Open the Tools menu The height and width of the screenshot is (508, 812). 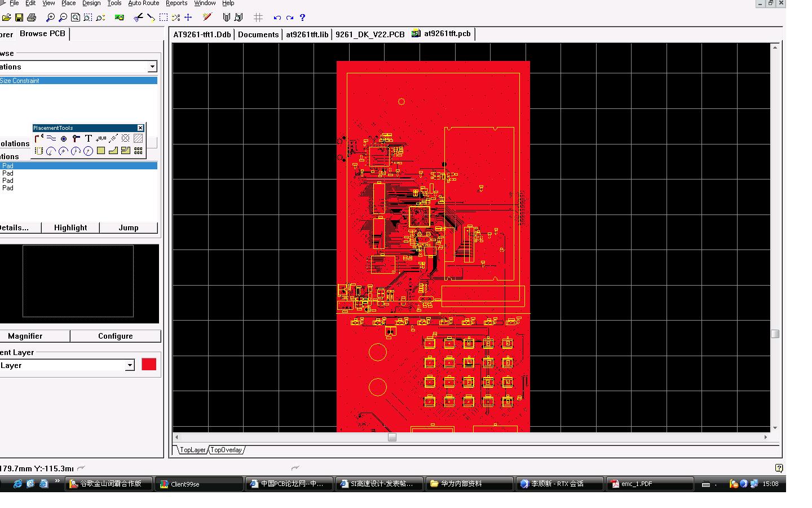tap(114, 3)
